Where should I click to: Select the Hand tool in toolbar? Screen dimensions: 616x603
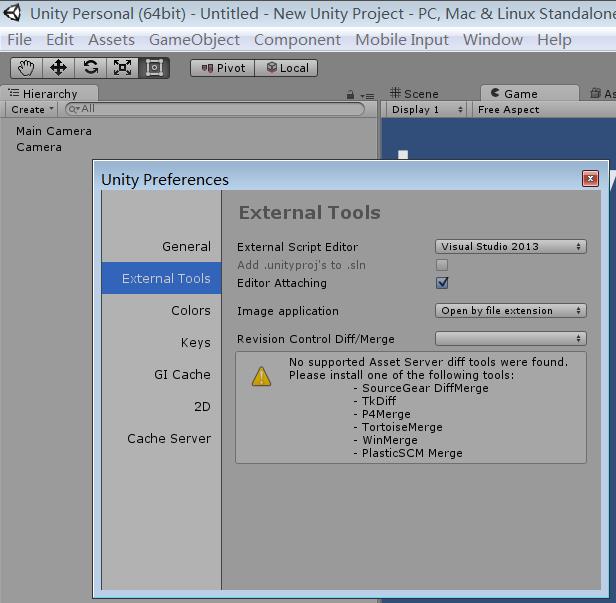[x=26, y=68]
